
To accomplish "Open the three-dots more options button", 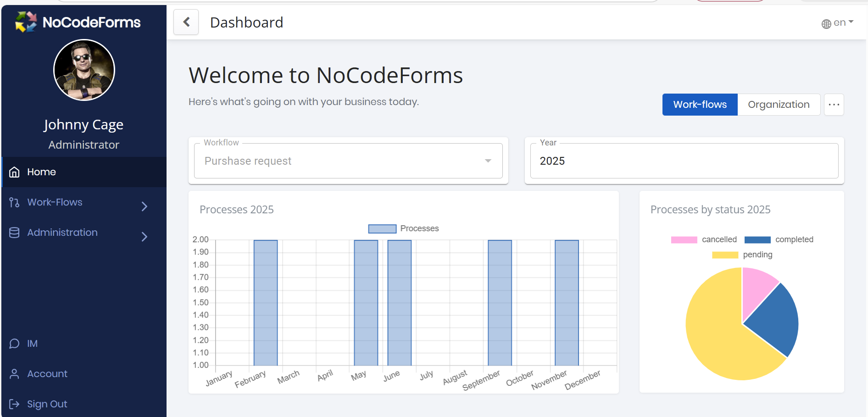I will (x=834, y=105).
